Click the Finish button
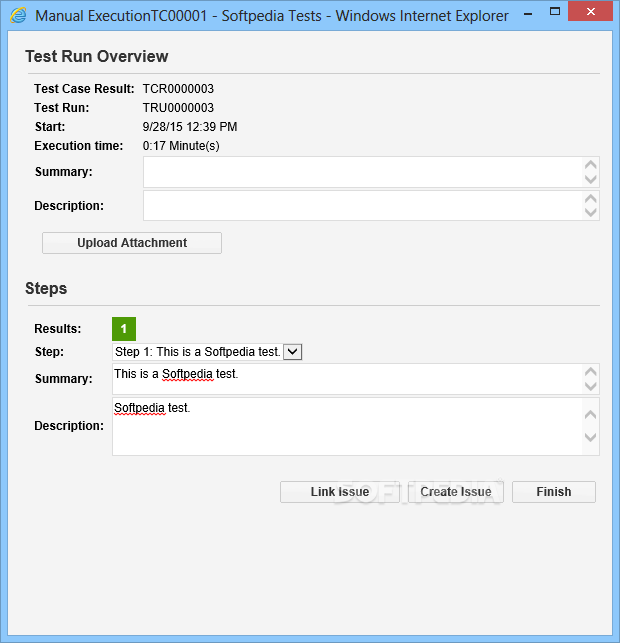Image resolution: width=620 pixels, height=643 pixels. (x=554, y=492)
